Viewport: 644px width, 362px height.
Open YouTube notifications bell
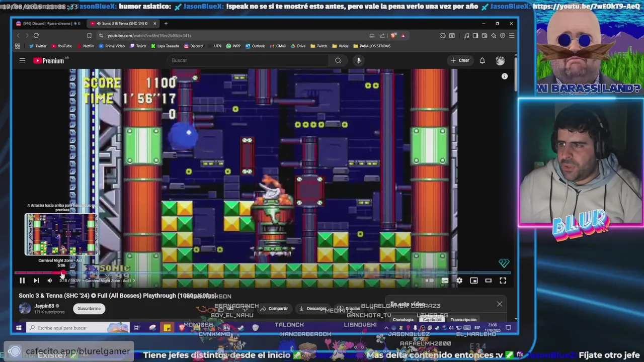pos(482,60)
